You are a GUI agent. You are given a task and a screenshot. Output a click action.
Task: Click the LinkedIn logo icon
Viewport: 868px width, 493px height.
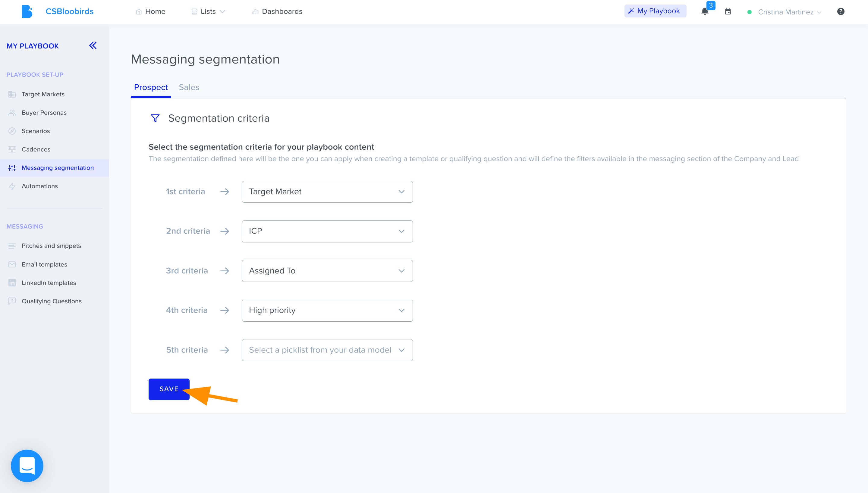point(12,283)
